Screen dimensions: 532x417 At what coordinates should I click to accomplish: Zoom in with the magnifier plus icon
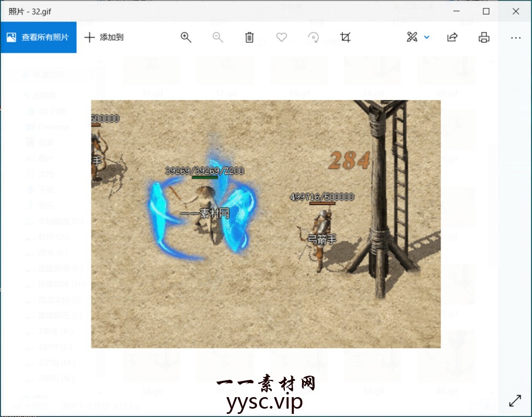(186, 37)
